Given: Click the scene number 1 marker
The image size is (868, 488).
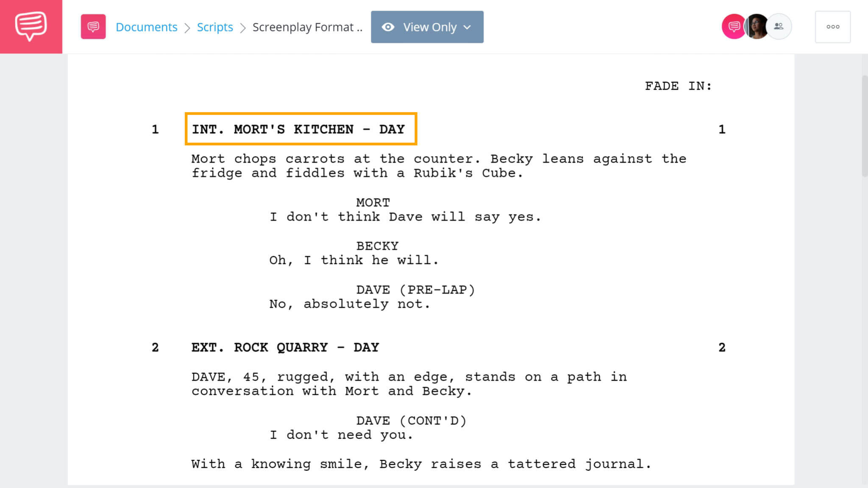Looking at the screenshot, I should (154, 129).
